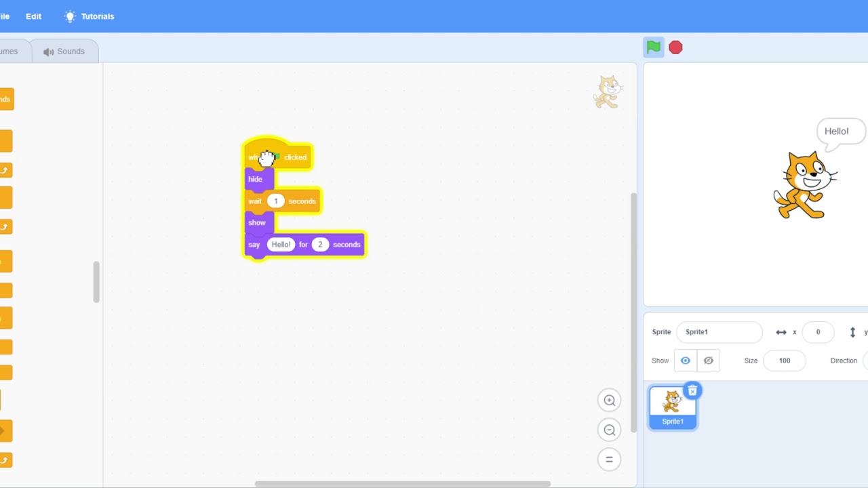
Task: Edit the x position field
Action: [x=818, y=332]
